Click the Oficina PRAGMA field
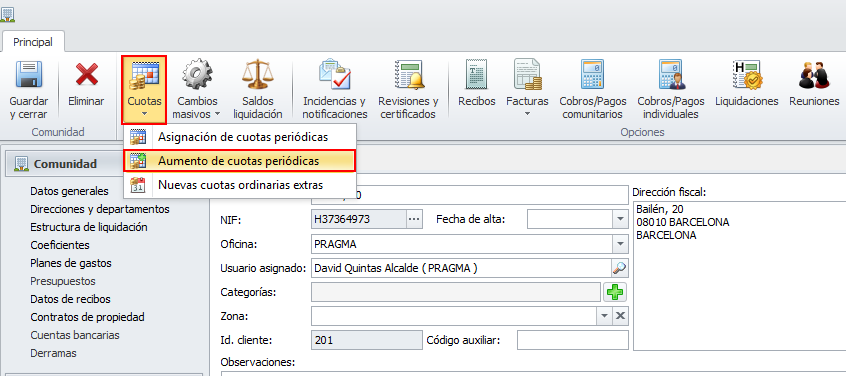 [x=462, y=244]
